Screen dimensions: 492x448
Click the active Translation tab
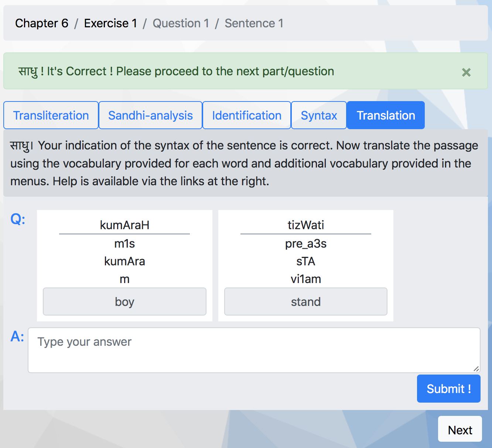pos(386,115)
